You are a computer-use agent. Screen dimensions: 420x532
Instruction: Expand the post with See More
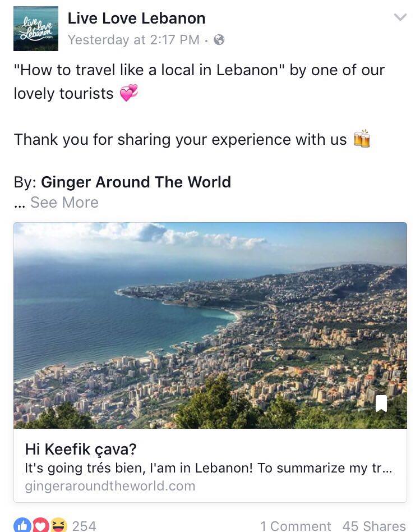(x=64, y=203)
